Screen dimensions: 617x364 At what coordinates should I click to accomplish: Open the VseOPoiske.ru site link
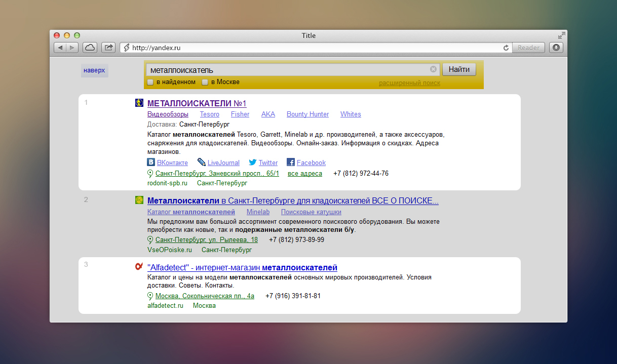[170, 250]
